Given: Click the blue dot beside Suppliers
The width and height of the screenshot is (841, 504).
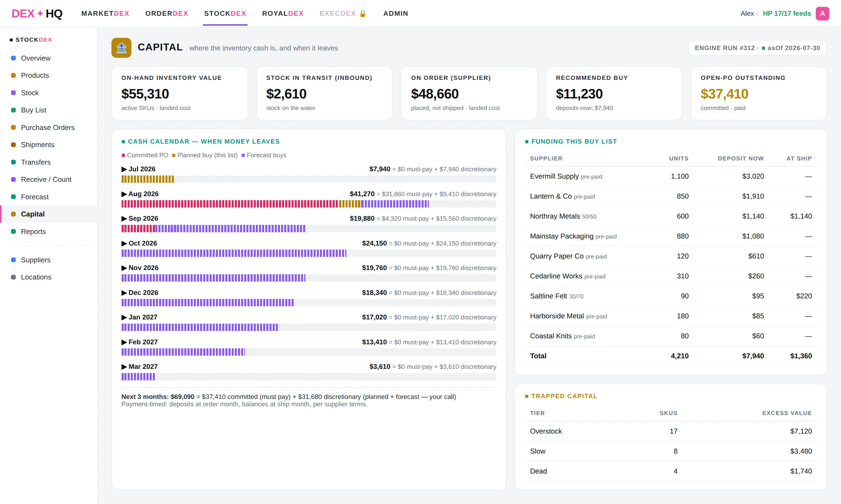Looking at the screenshot, I should (x=13, y=260).
